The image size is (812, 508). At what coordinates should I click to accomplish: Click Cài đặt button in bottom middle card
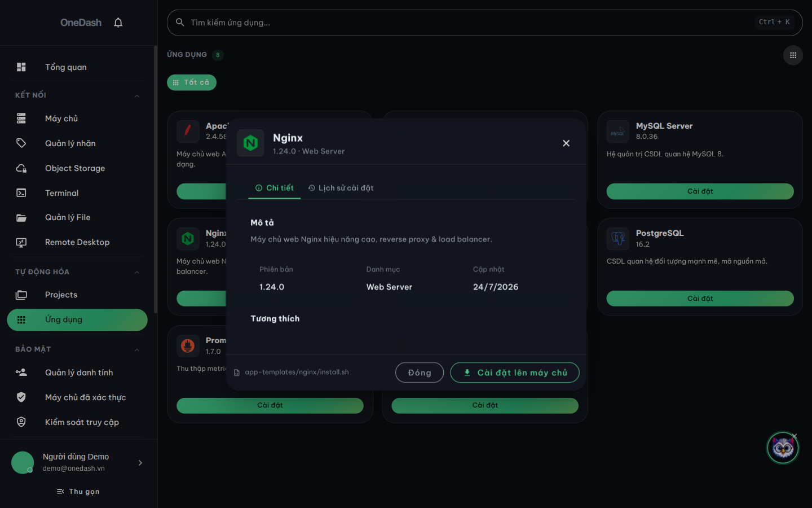[485, 405]
